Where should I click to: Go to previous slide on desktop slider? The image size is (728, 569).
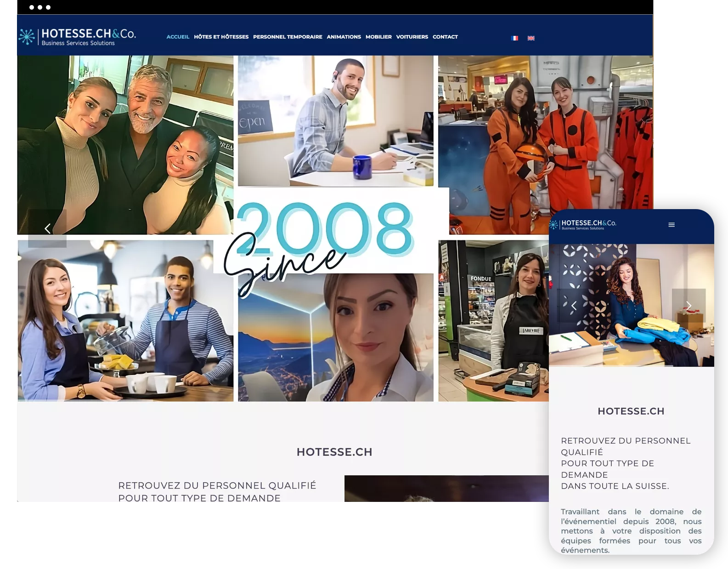pyautogui.click(x=47, y=228)
